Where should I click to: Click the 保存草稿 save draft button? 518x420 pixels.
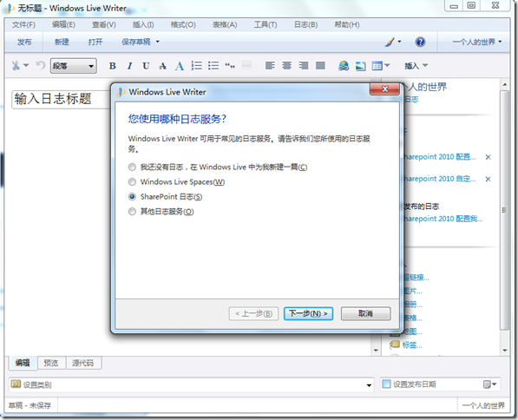point(136,42)
